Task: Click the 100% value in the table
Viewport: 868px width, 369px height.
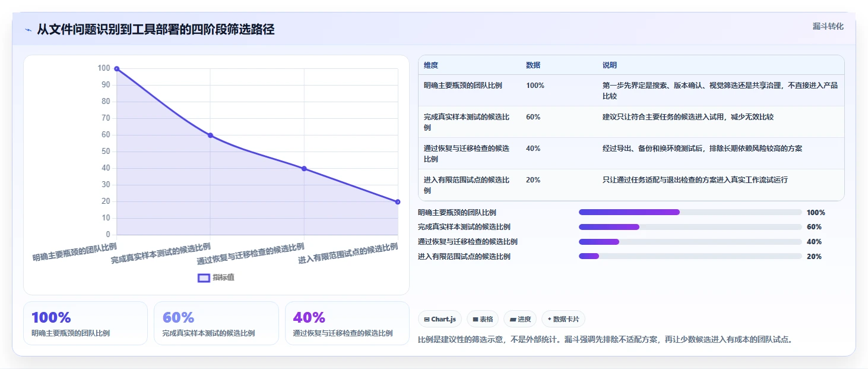Action: point(535,86)
